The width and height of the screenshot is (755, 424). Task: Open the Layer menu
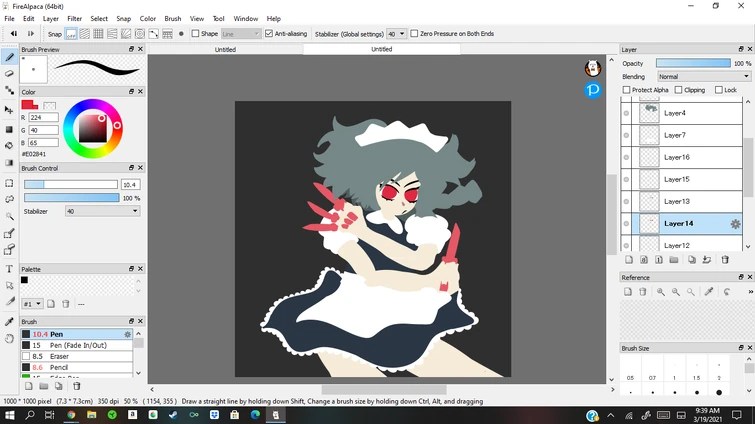pyautogui.click(x=51, y=19)
